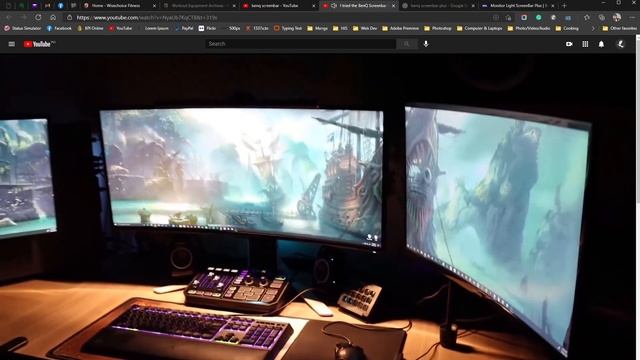Open the Adobe Premiere bookmarks folder
Screen dimensions: 640x360
[x=400, y=28]
